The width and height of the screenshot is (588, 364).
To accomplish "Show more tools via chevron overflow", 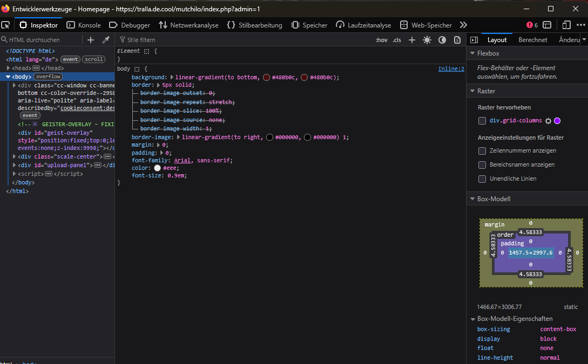I will coord(463,25).
